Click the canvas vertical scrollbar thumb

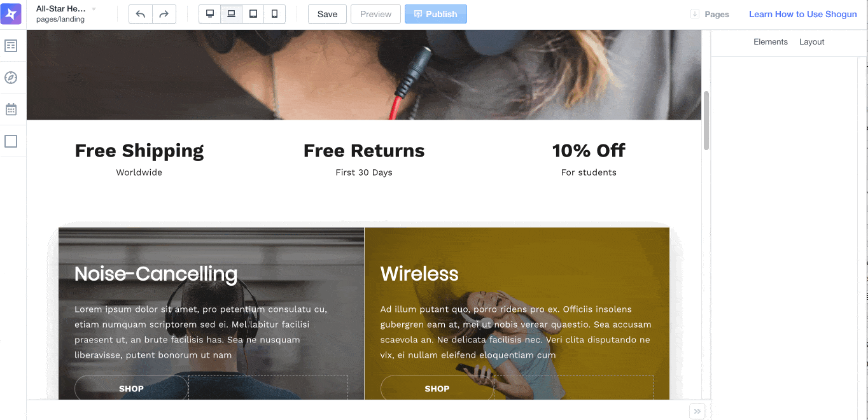706,121
